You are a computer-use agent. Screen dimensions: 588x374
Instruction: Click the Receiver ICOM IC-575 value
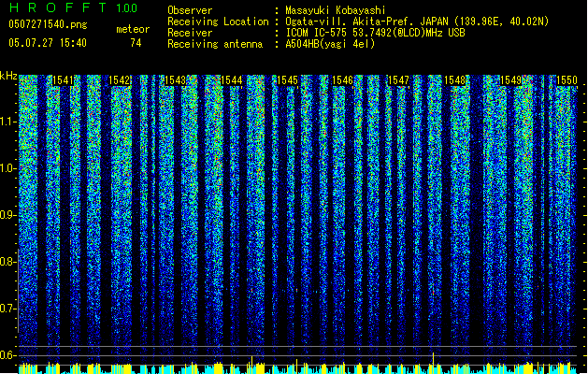point(375,33)
